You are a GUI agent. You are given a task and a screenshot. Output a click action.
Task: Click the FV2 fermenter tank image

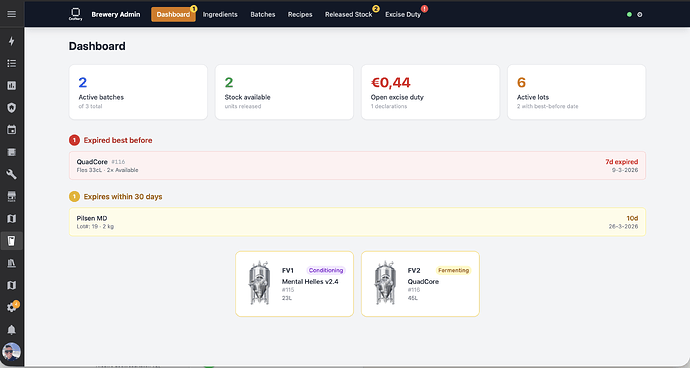(385, 283)
